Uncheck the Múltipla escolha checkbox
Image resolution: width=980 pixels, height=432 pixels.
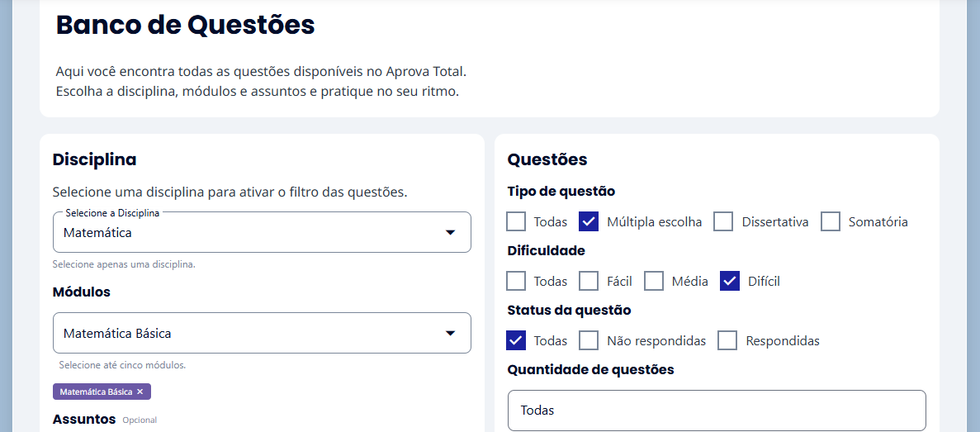tap(589, 221)
